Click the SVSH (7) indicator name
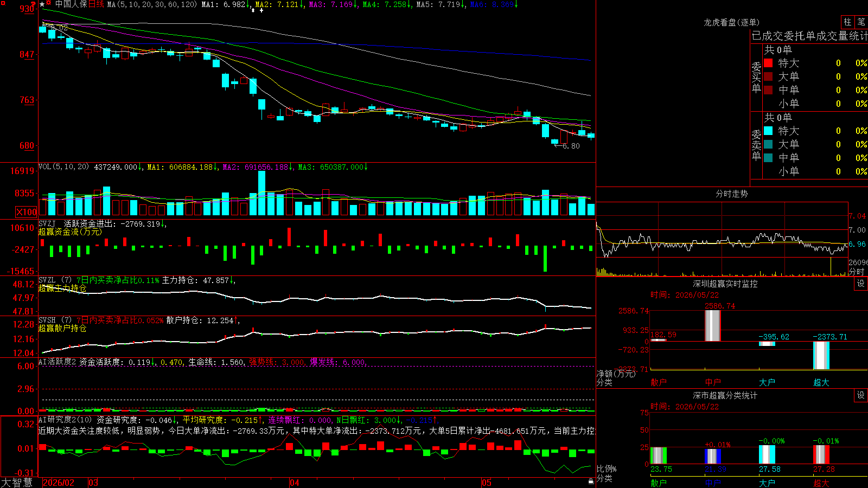This screenshot has width=868, height=488. (x=55, y=320)
